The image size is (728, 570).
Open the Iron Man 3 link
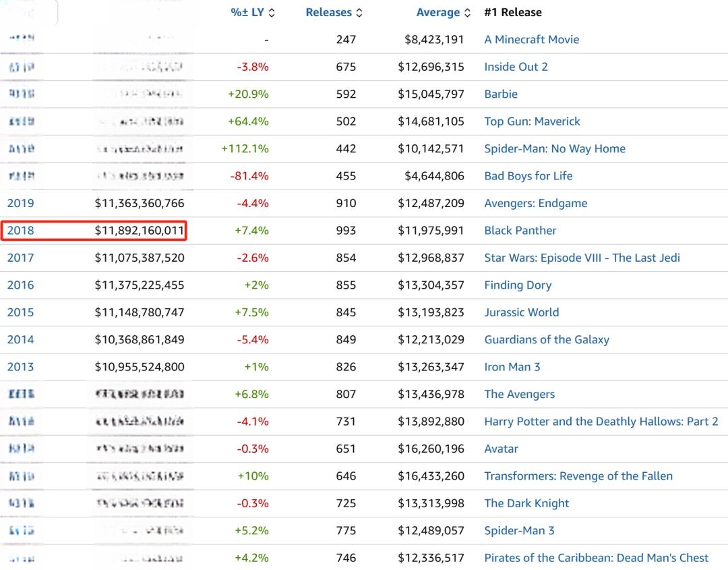[512, 367]
